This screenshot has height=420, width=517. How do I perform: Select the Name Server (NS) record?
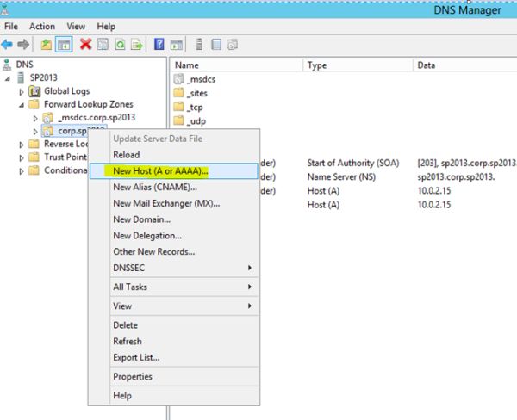(x=341, y=177)
